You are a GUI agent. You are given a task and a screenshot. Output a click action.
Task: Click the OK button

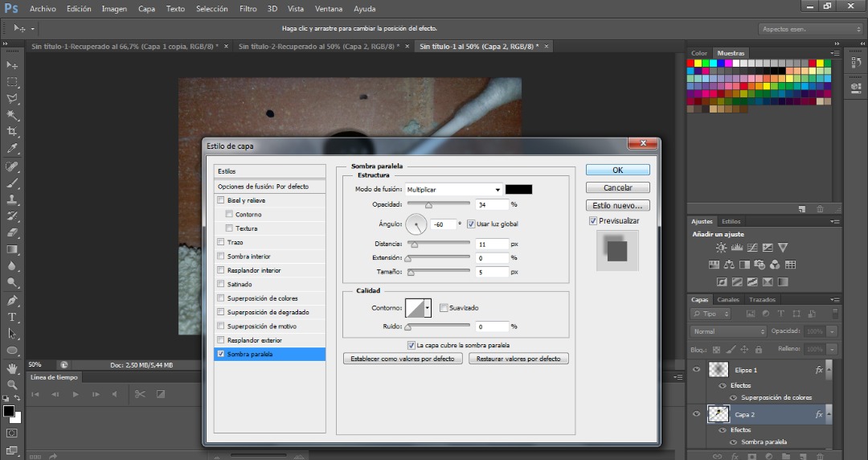pyautogui.click(x=617, y=170)
